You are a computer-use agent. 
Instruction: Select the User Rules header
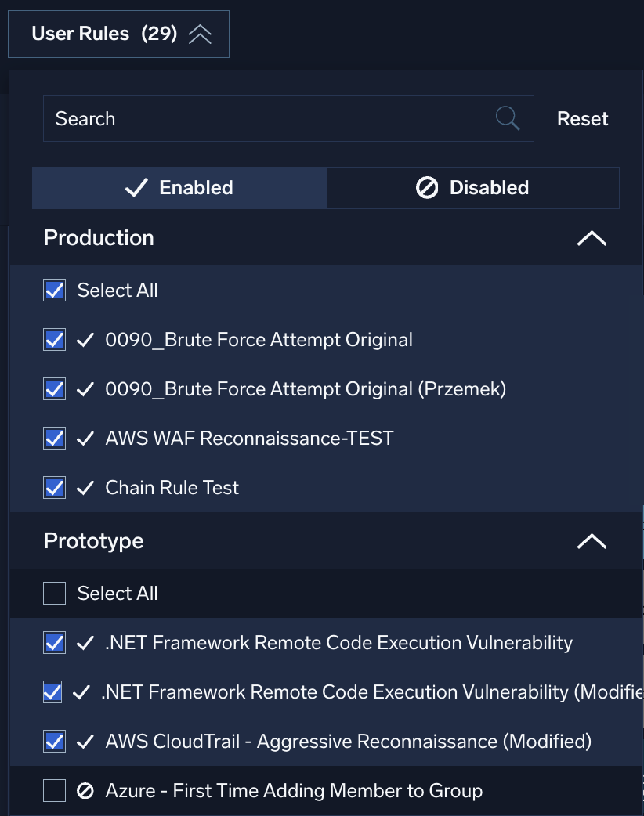pos(118,33)
